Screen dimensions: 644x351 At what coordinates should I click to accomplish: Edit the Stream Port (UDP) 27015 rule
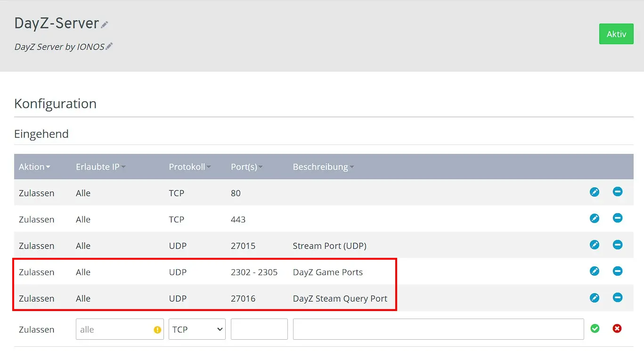(595, 245)
